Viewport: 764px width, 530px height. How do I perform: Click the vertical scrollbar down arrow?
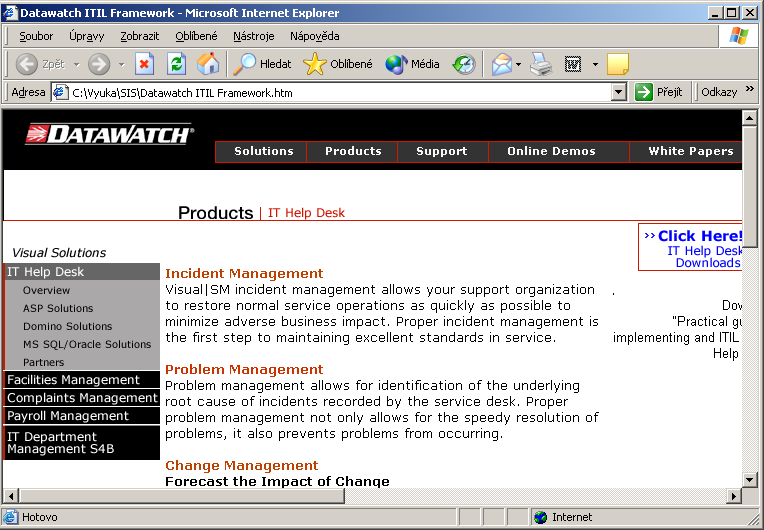(x=749, y=479)
